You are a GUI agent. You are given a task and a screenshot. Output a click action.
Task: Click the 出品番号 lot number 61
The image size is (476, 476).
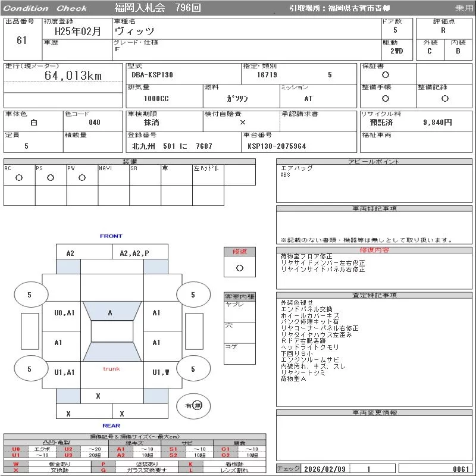pyautogui.click(x=22, y=40)
